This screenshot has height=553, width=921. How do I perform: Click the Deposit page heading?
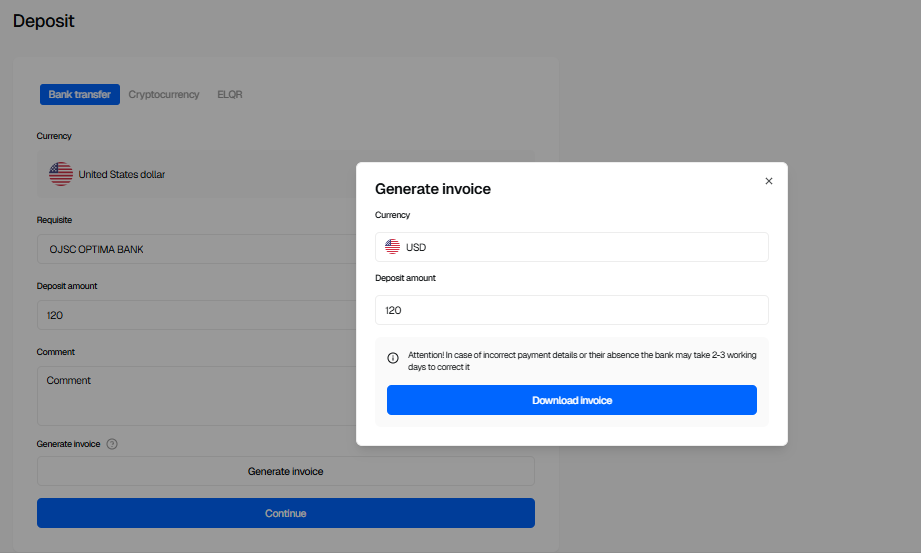point(44,20)
